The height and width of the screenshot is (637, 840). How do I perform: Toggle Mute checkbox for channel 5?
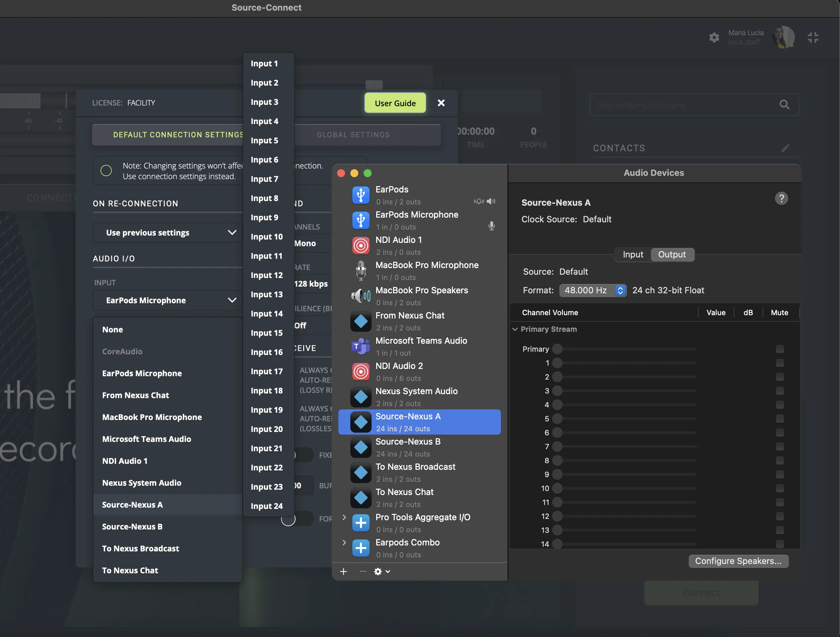pyautogui.click(x=780, y=419)
